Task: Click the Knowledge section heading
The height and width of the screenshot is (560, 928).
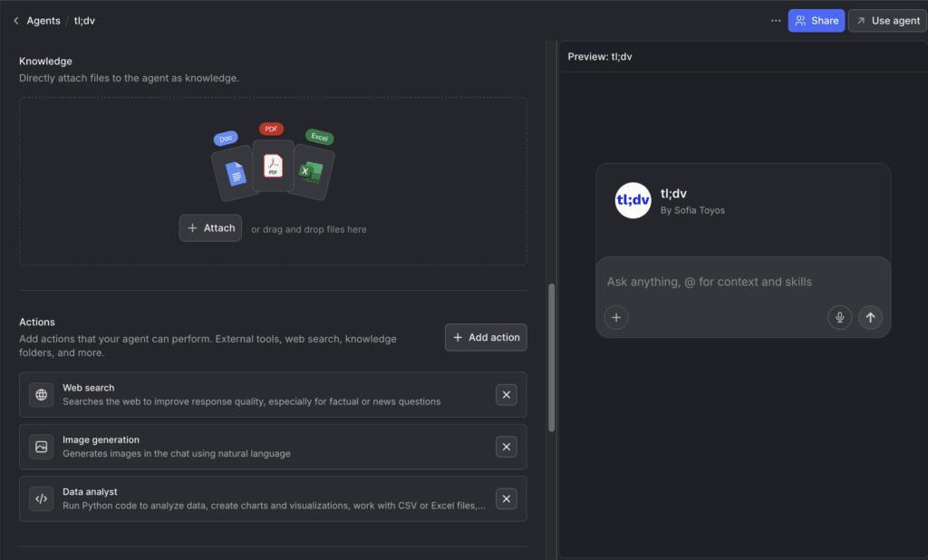Action: pos(45,61)
